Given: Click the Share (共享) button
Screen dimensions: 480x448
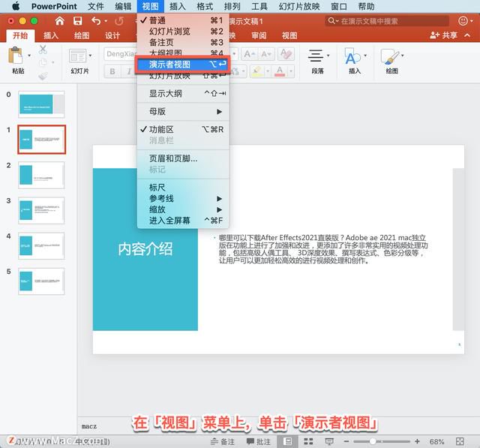Looking at the screenshot, I should 443,35.
